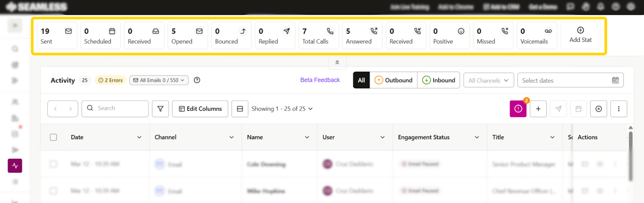
Task: Go to previous page arrow
Action: [x=56, y=109]
